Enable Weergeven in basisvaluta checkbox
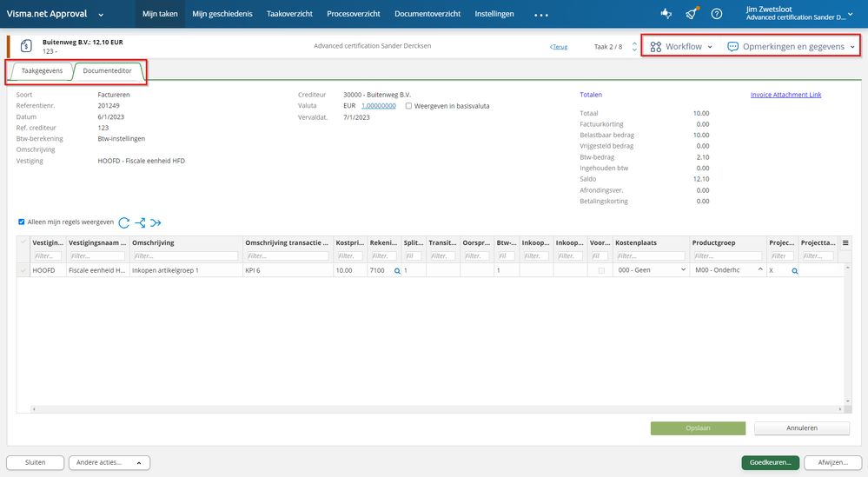 click(408, 106)
